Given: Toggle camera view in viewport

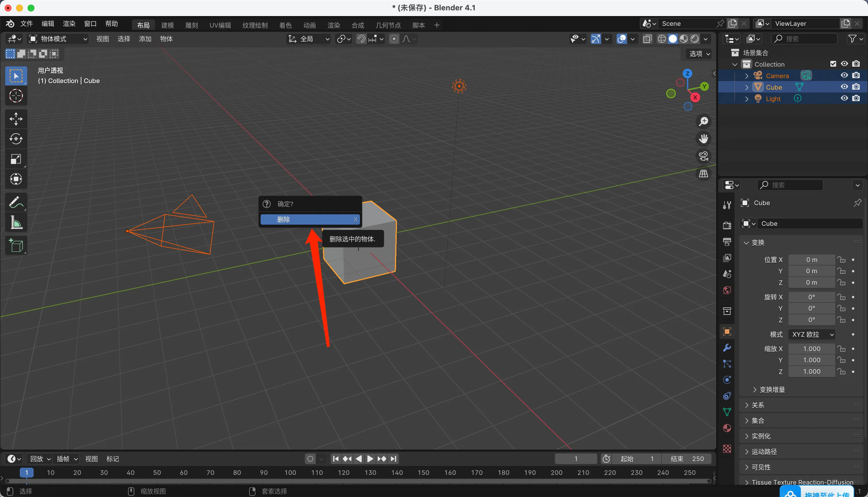Looking at the screenshot, I should (x=703, y=156).
